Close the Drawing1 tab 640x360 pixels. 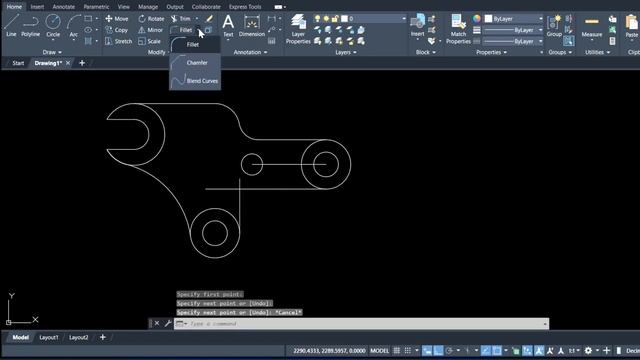pyautogui.click(x=68, y=63)
